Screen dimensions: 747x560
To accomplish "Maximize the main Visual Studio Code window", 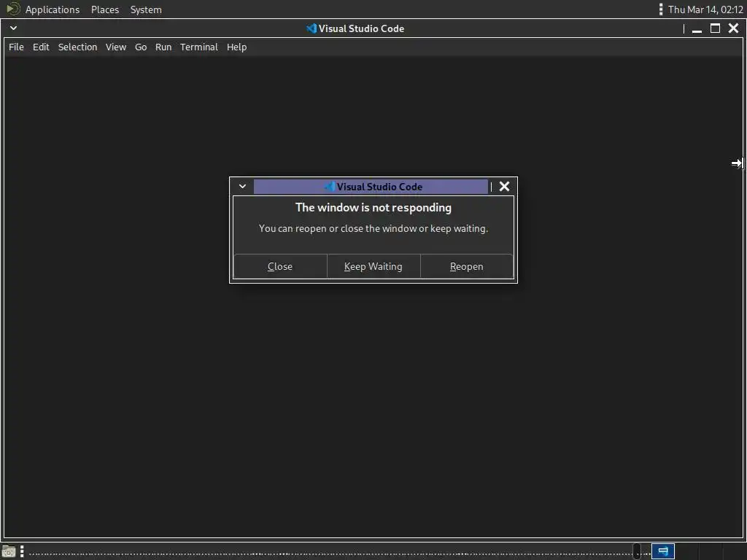I will coord(715,28).
